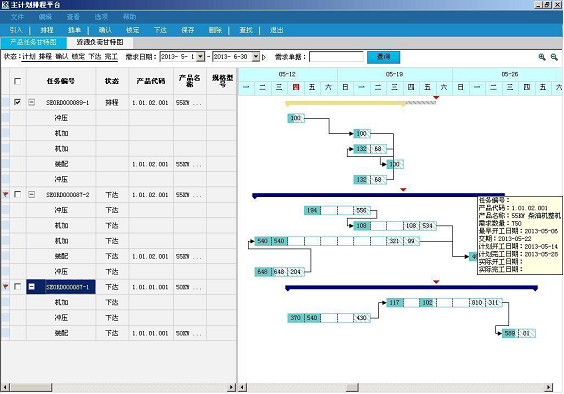This screenshot has width=564, height=394.
Task: Click red flag beside task SB0RD000087-1
Action: 5,286
